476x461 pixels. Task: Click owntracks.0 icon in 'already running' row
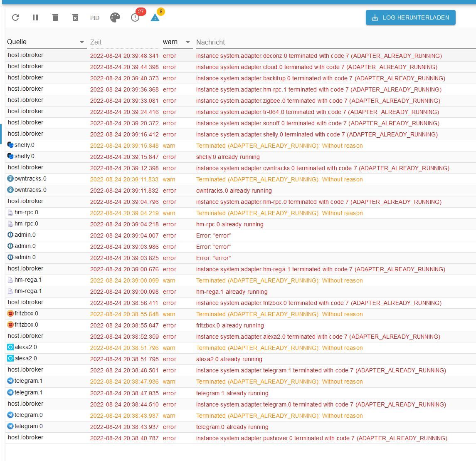(x=10, y=190)
